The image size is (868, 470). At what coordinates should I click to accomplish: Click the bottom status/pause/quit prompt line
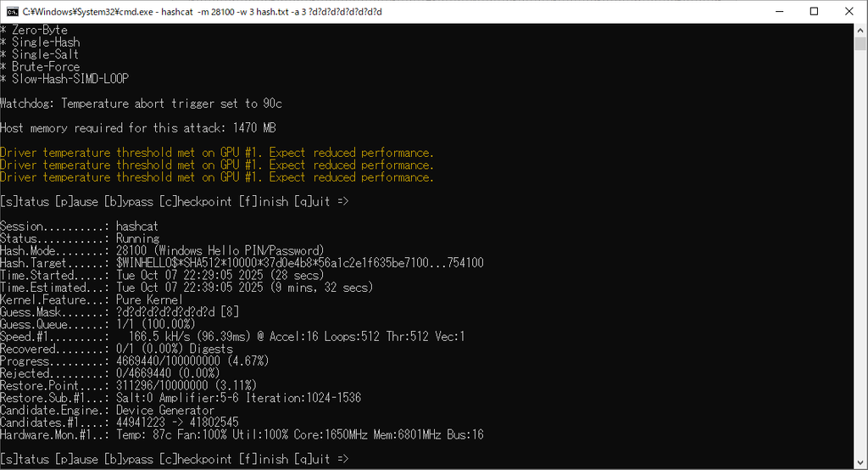174,459
